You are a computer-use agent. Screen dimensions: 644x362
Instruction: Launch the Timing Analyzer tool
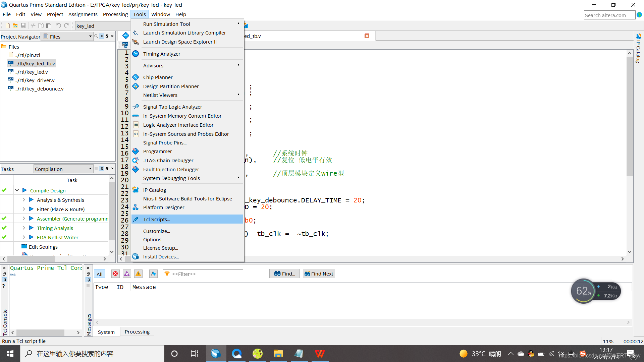[x=161, y=54]
